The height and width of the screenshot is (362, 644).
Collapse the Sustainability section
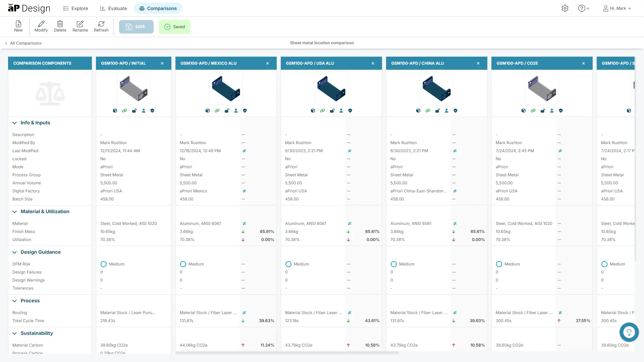14,333
